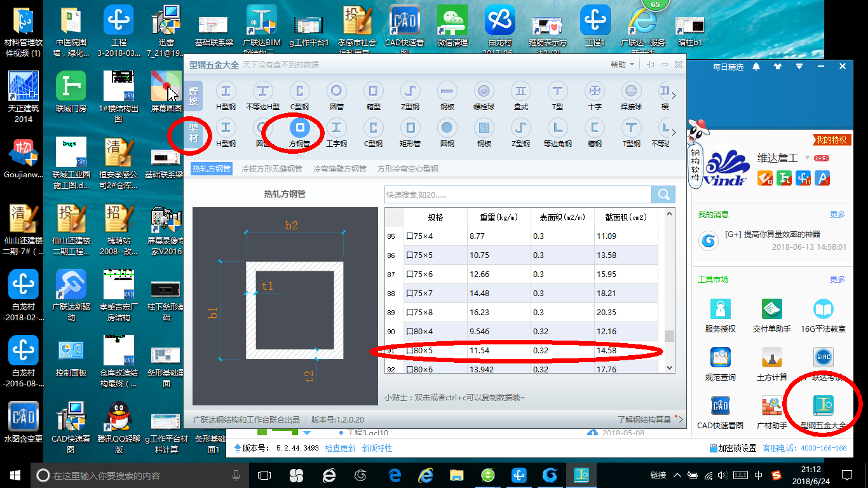Image resolution: width=868 pixels, height=488 pixels.
Task: Click the magnifier search button
Action: (663, 194)
